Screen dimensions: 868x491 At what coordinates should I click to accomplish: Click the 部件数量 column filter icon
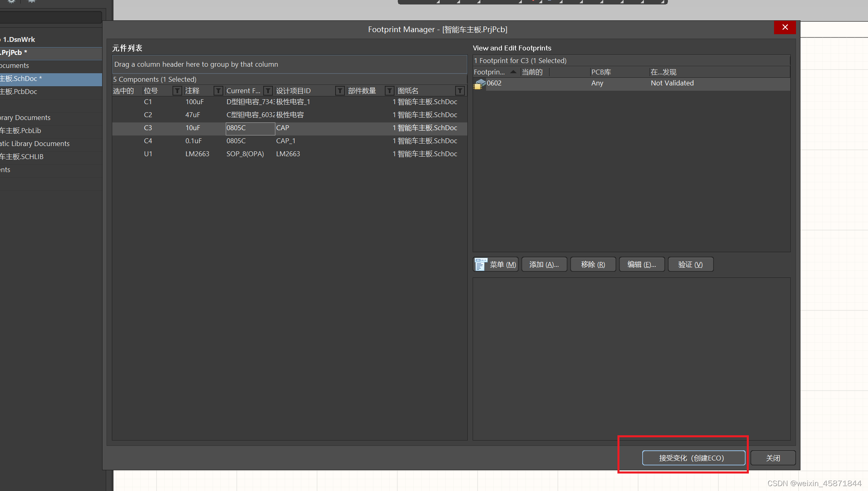click(x=389, y=91)
